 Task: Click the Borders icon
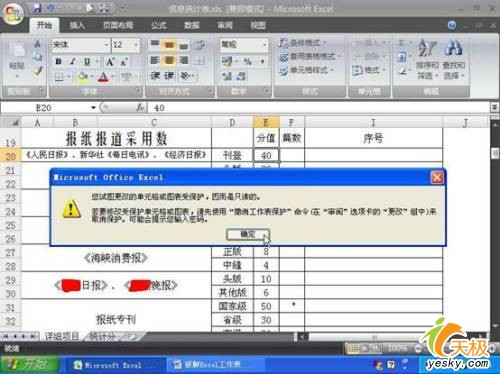click(59, 77)
